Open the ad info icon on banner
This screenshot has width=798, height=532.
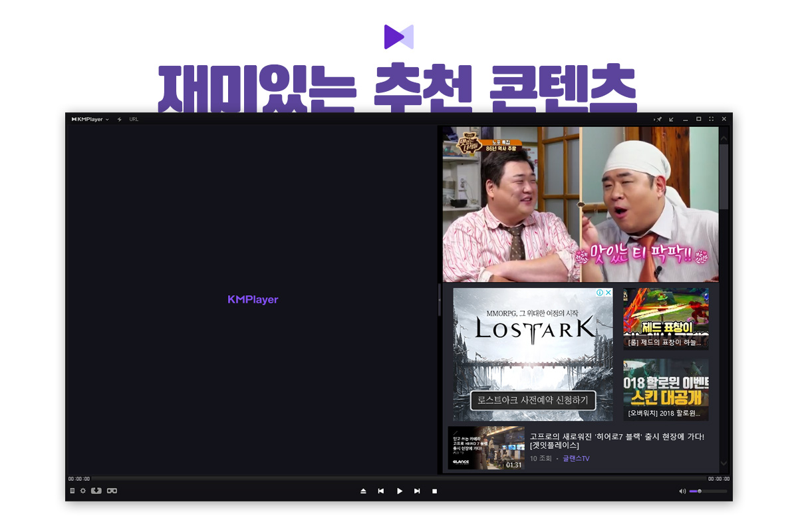click(600, 293)
